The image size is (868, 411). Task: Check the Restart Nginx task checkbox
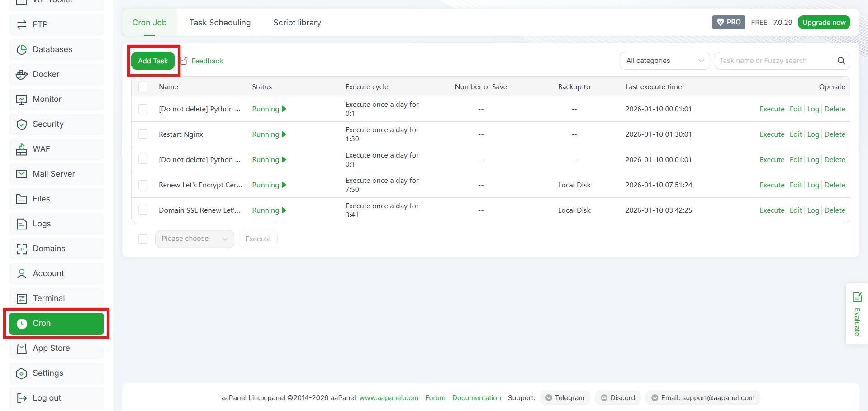(x=143, y=134)
